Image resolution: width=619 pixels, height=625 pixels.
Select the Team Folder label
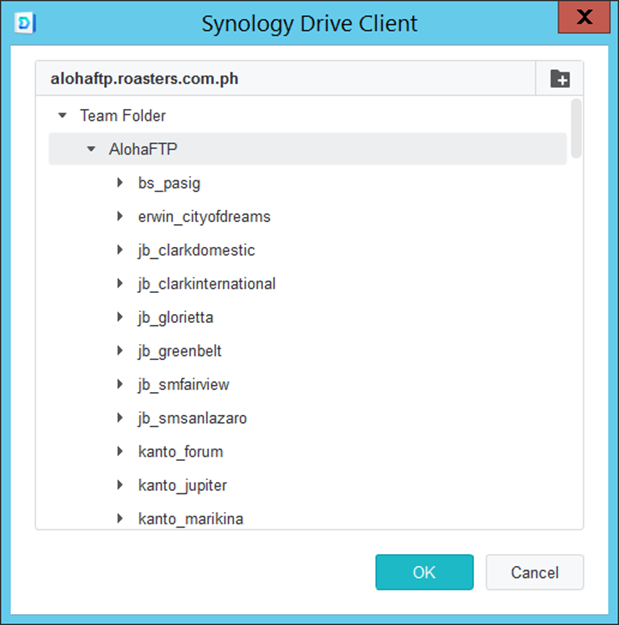pos(123,116)
